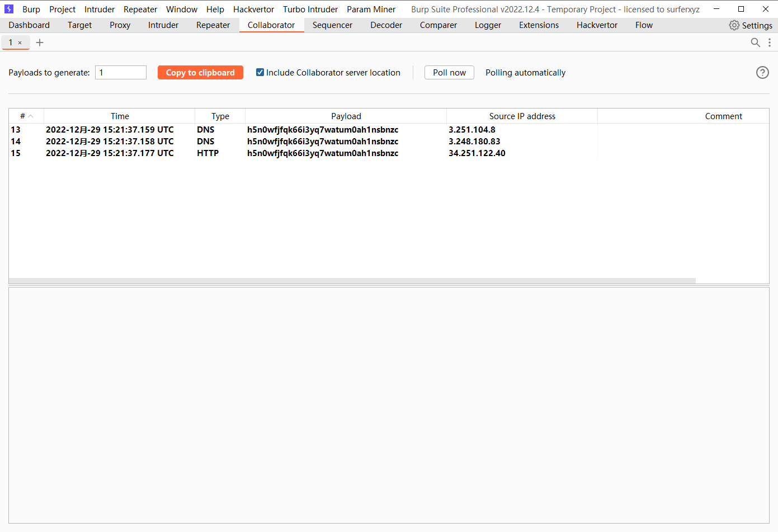Open the Burp menu
The image size is (778, 532).
(x=31, y=9)
